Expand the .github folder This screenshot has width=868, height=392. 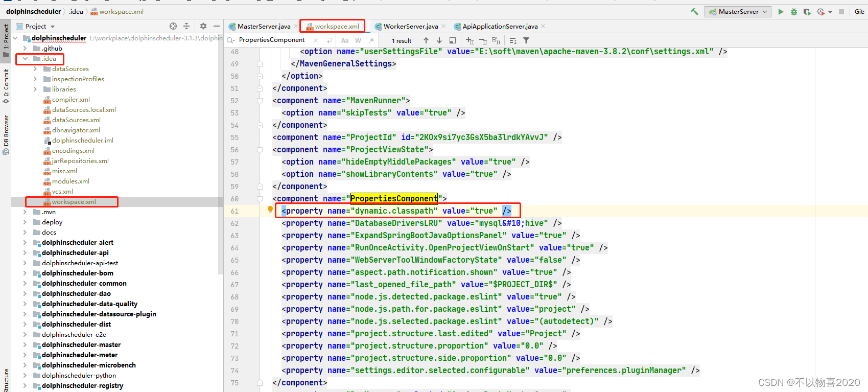pos(25,48)
